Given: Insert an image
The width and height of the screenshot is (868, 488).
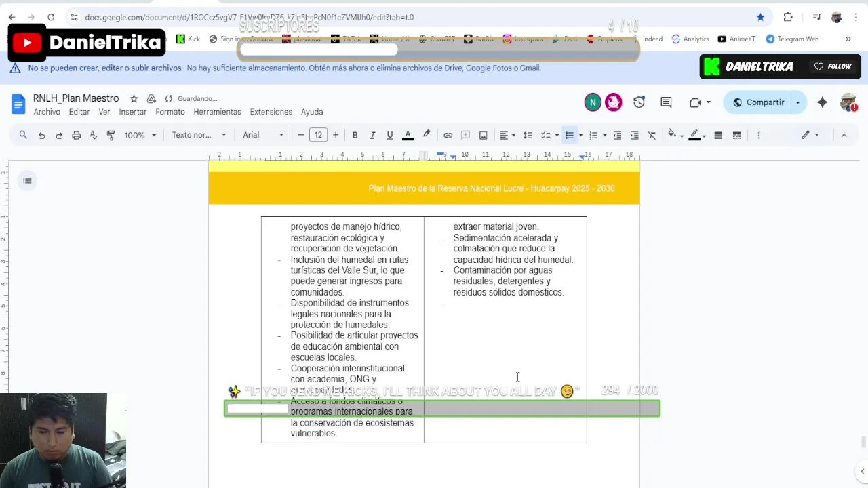Looking at the screenshot, I should pos(483,135).
